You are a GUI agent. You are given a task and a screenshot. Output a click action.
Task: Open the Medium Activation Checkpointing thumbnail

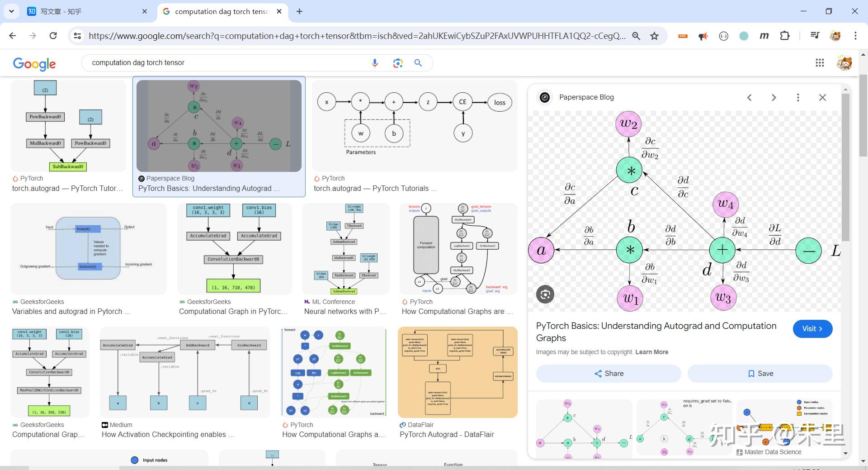184,372
